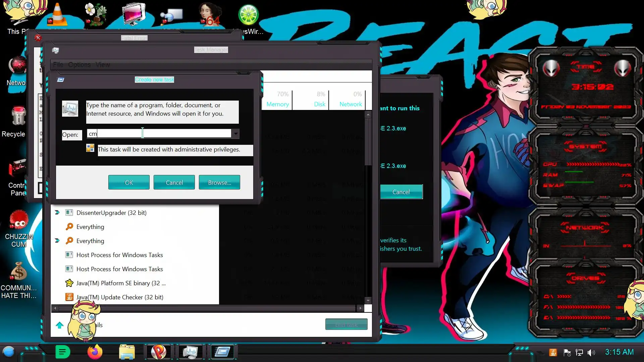Click the Browse... button
The width and height of the screenshot is (644, 362).
(x=219, y=182)
